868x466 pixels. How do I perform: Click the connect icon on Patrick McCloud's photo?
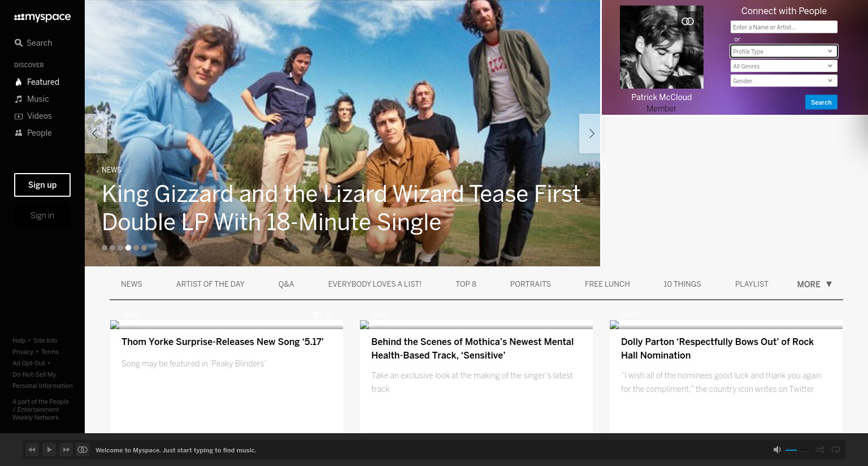pyautogui.click(x=688, y=21)
